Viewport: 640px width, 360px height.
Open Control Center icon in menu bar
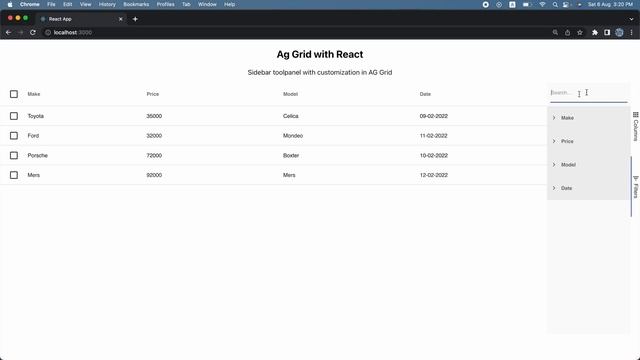click(x=566, y=4)
